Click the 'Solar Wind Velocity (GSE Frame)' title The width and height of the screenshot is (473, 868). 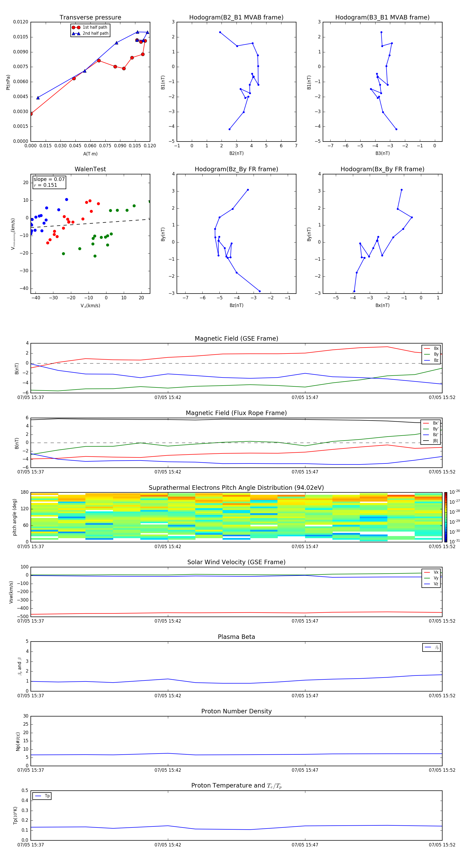tap(236, 562)
